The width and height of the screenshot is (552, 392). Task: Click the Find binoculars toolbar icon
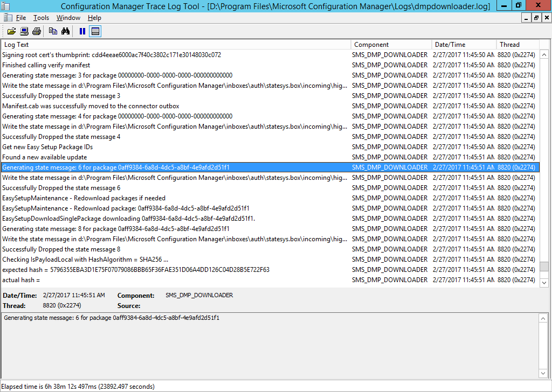coord(65,31)
